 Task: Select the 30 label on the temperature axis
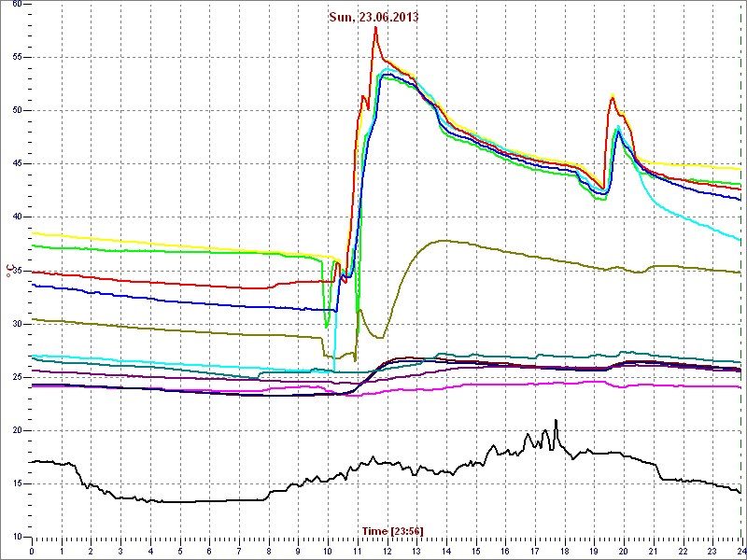click(17, 324)
